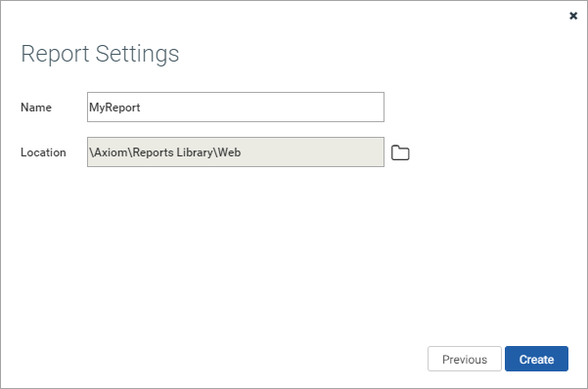
Task: Select the white Previous button
Action: tap(465, 359)
